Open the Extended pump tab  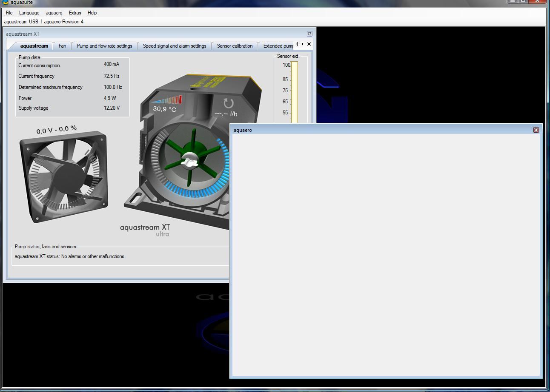pyautogui.click(x=277, y=46)
